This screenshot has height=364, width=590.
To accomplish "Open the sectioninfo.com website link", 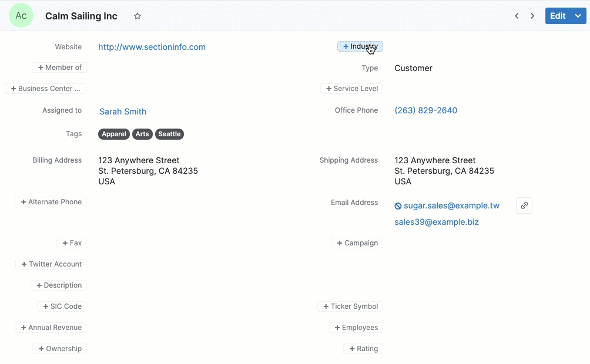I will click(152, 47).
